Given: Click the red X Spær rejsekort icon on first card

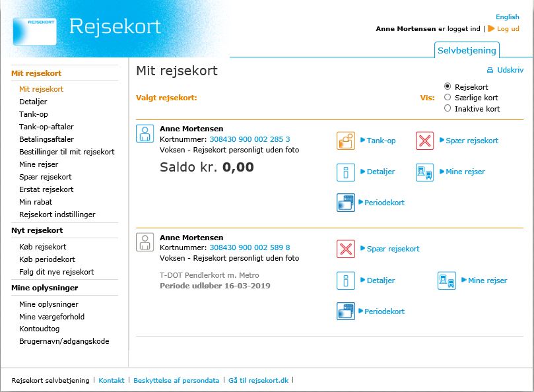Looking at the screenshot, I should pos(424,141).
